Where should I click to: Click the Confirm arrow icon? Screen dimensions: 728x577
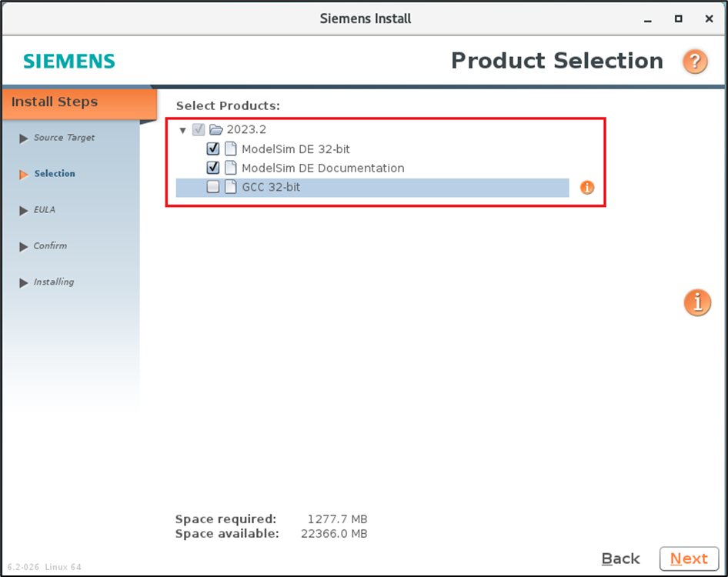tap(23, 247)
